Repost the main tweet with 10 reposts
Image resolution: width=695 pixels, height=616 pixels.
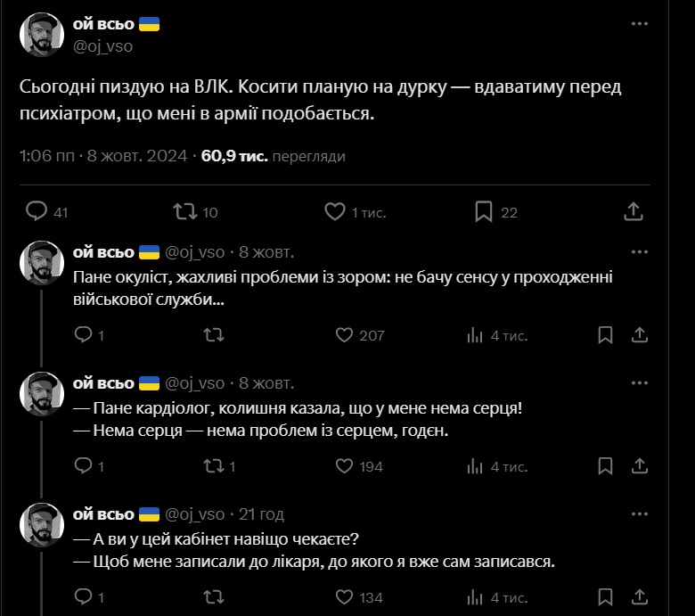(184, 212)
